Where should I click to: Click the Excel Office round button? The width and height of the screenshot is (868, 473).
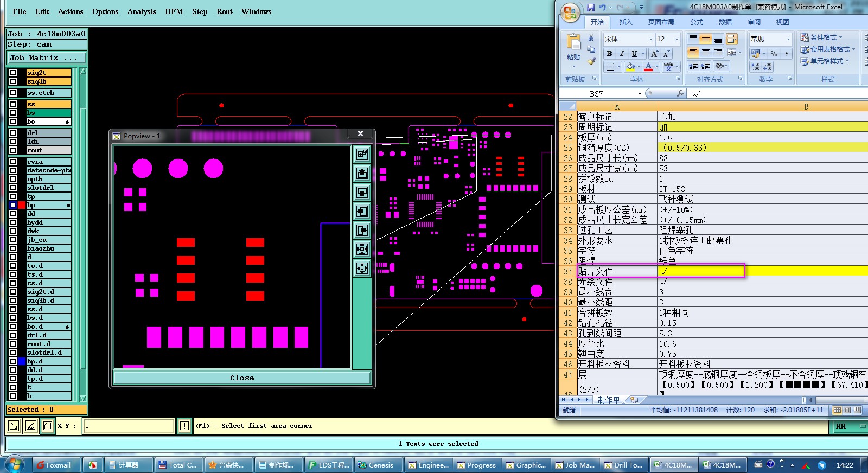tap(570, 12)
